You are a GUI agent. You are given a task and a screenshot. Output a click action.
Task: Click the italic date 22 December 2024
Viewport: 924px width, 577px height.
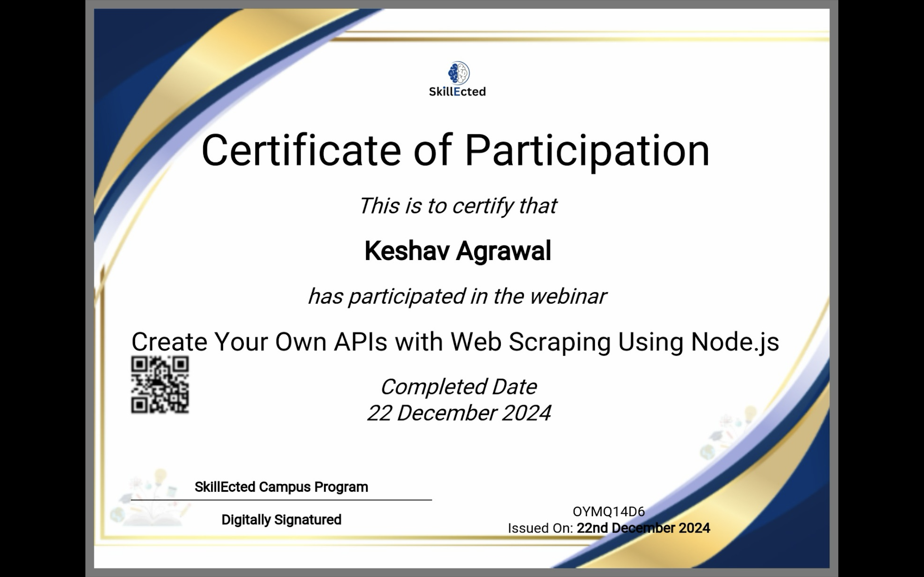pos(458,413)
